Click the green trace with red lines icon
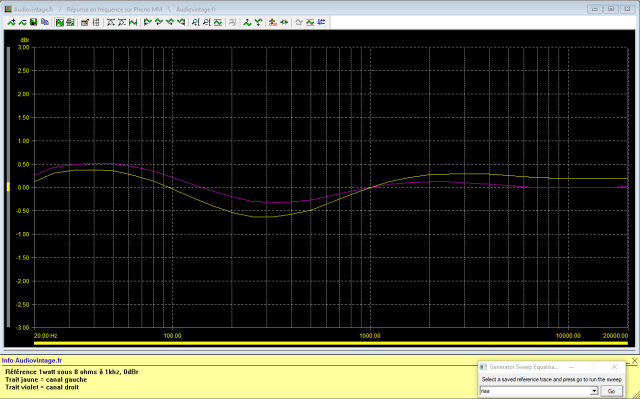Screen dimensions: 640x399 [x=310, y=22]
